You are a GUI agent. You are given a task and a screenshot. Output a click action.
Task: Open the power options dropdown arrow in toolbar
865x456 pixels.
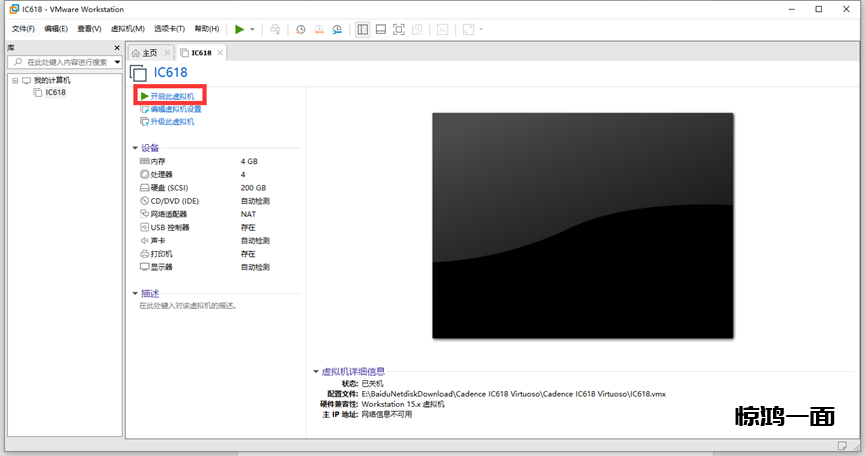coord(252,29)
